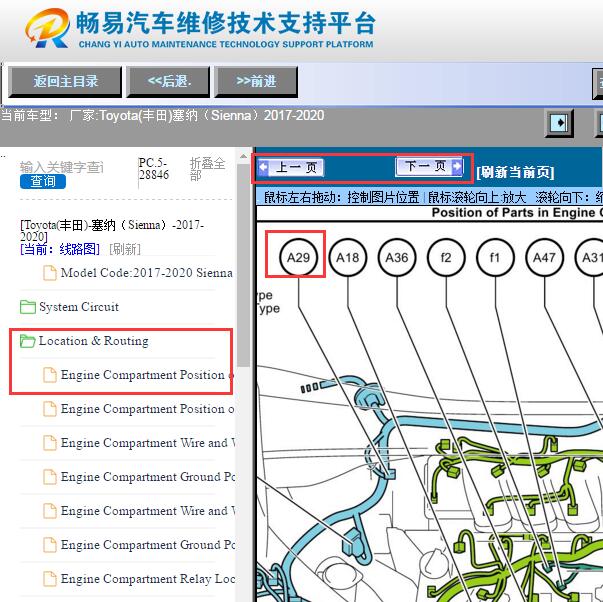Screen dimensions: 603x602
Task: Open the Engine Compartment Relay Location item
Action: pyautogui.click(x=148, y=579)
